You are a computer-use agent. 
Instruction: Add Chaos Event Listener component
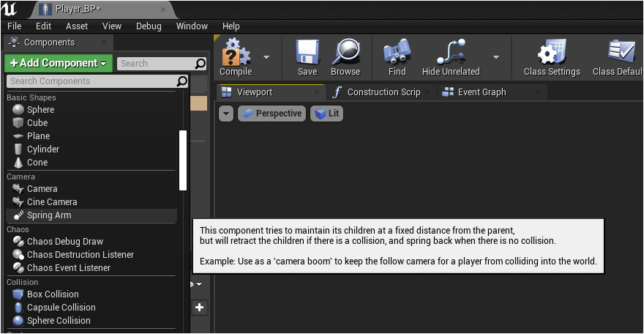click(x=91, y=267)
